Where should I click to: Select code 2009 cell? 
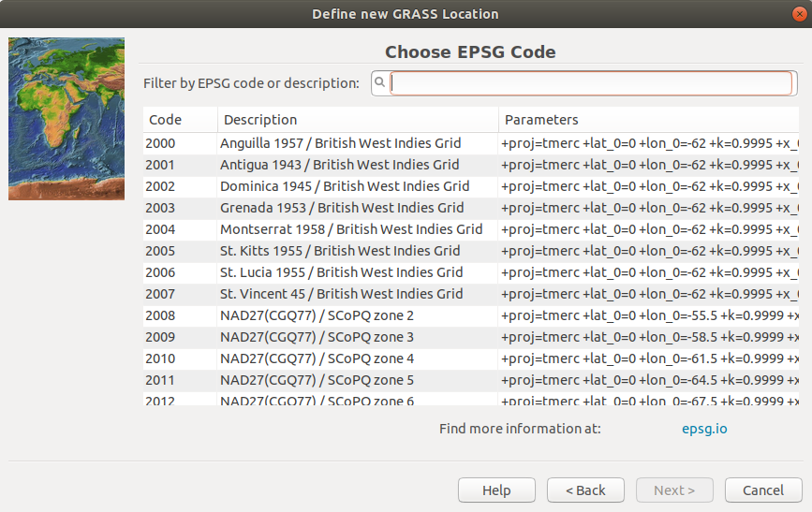point(180,337)
